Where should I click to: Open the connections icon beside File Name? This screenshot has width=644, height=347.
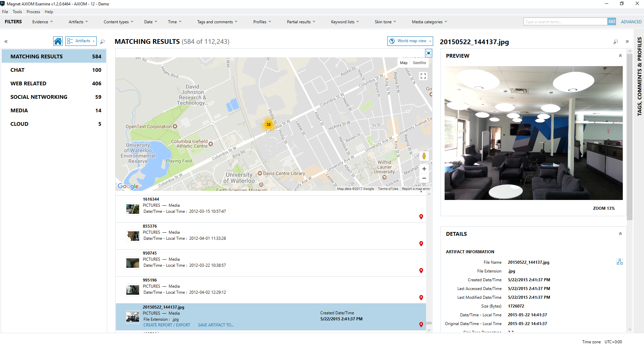tap(620, 262)
